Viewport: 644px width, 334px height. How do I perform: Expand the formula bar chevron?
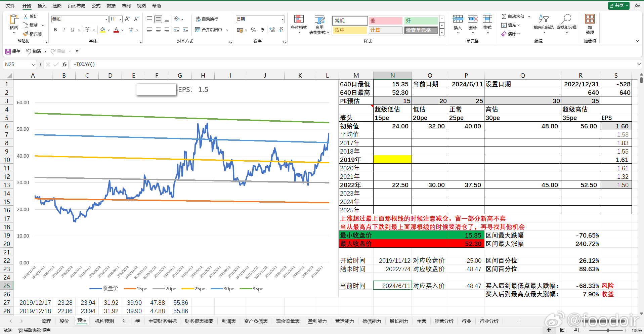point(639,64)
